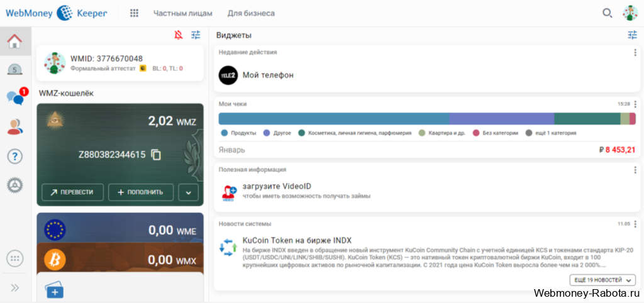Select the 'Продукты' legend item
The image size is (644, 303).
click(238, 133)
